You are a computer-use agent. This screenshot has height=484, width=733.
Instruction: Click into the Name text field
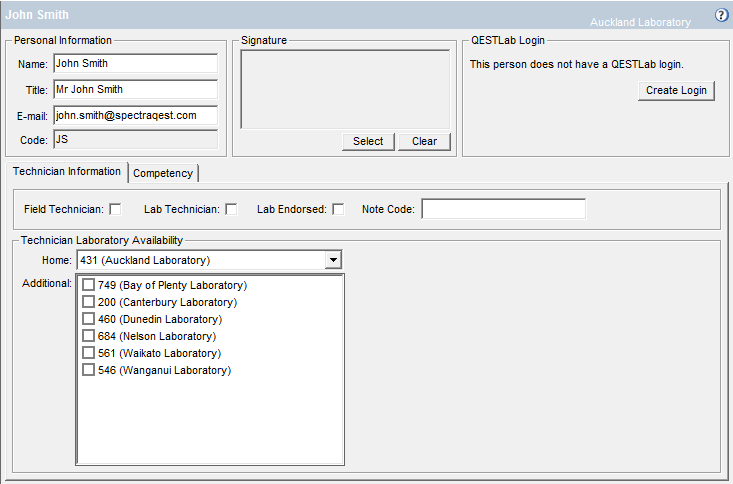(134, 63)
